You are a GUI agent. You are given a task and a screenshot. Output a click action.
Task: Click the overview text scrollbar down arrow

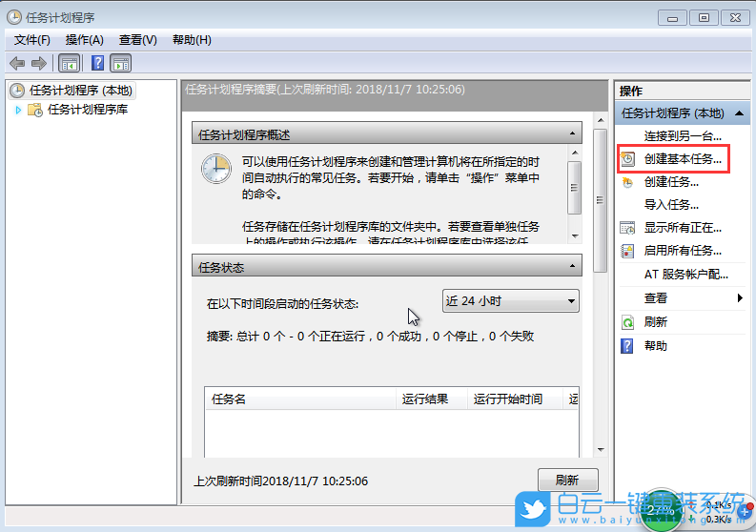pyautogui.click(x=574, y=235)
